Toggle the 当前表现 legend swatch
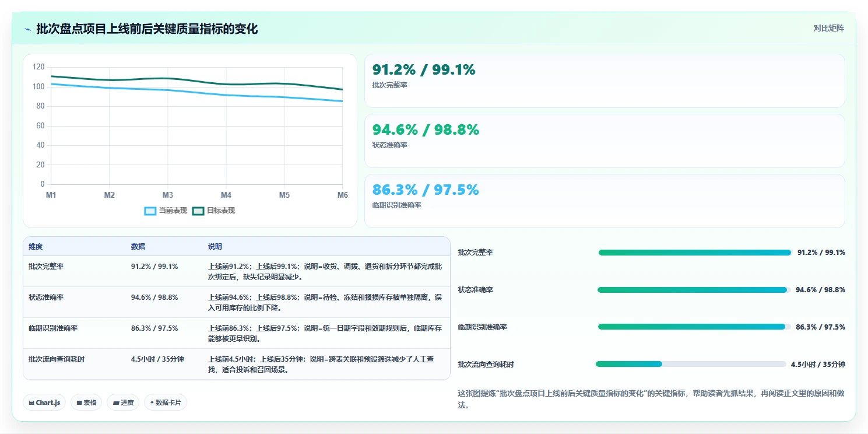Image resolution: width=868 pixels, height=434 pixels. pyautogui.click(x=150, y=211)
